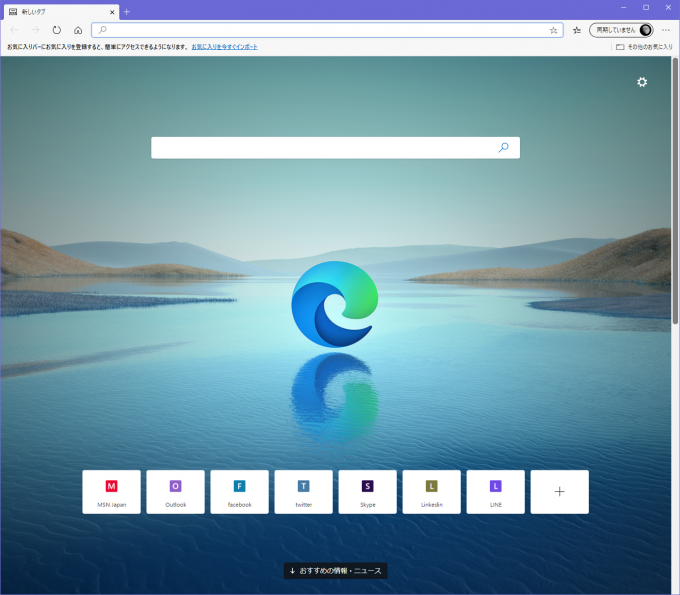This screenshot has height=595, width=680.
Task: Click the center web search box
Action: [x=335, y=148]
